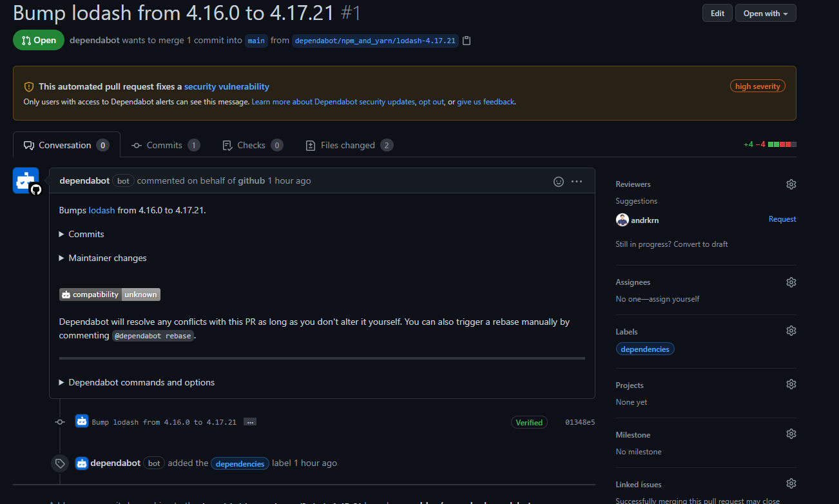839x504 pixels.
Task: Open Projects settings with the gear icon
Action: pyautogui.click(x=791, y=383)
